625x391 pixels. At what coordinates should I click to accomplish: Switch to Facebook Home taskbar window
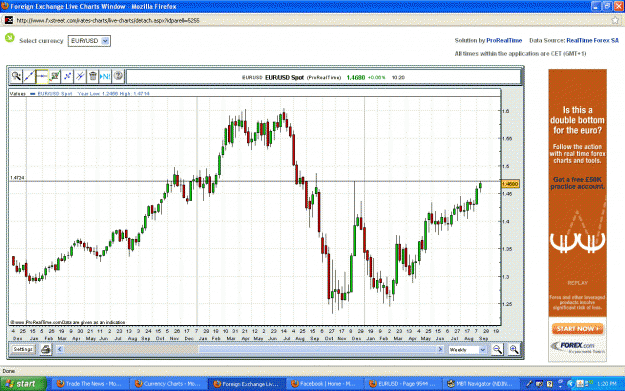point(324,384)
